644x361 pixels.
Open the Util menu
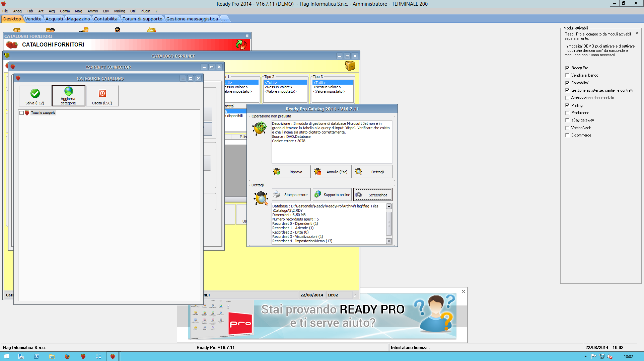(133, 11)
